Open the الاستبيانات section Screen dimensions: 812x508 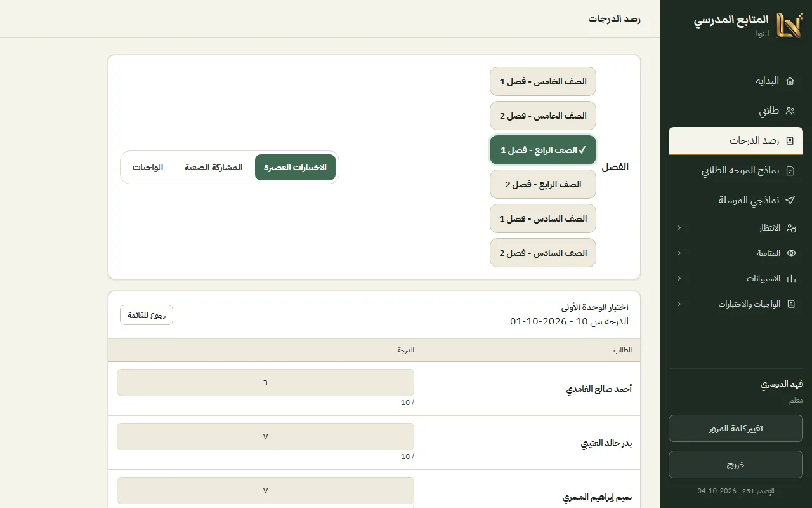coord(736,278)
